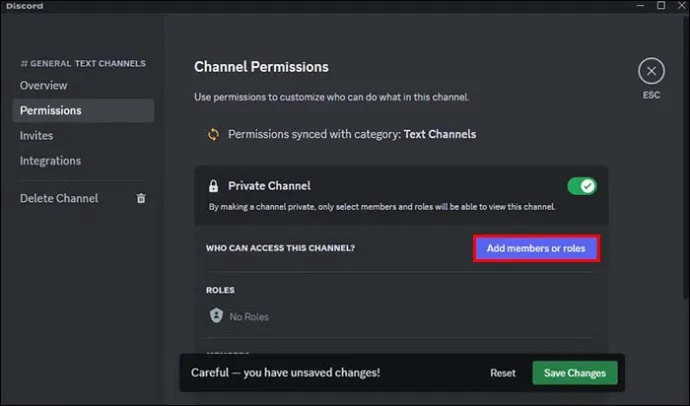The width and height of the screenshot is (690, 406).
Task: Click the hash icon before GENERAL channel name
Action: (x=24, y=64)
